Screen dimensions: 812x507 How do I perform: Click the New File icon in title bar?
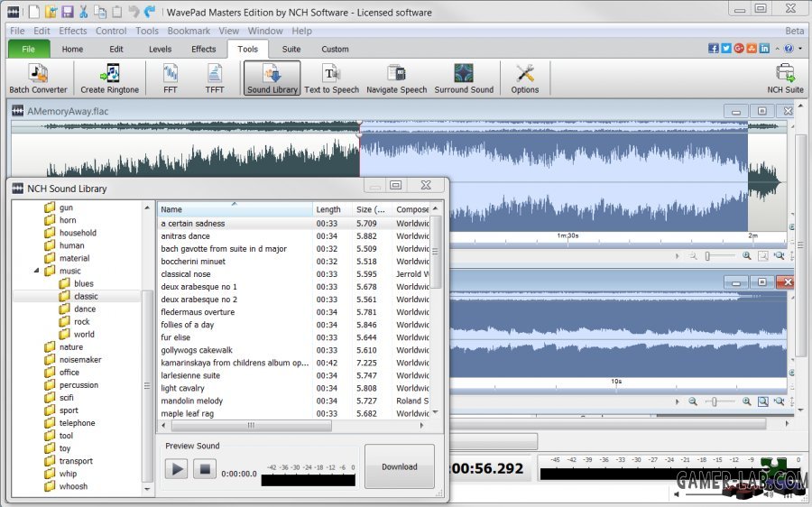34,12
